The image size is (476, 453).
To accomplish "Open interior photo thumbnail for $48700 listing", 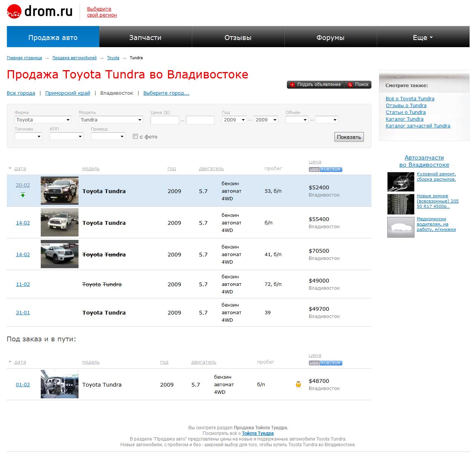I will [60, 384].
